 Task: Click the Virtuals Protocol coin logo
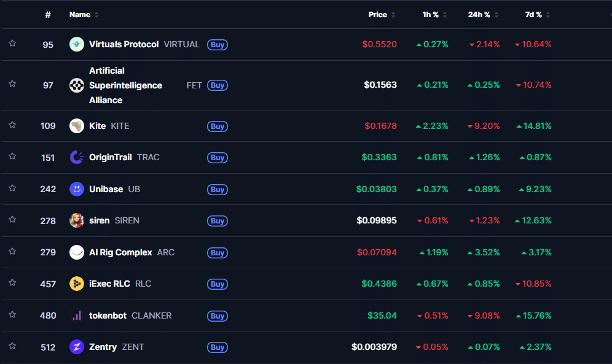pos(77,44)
